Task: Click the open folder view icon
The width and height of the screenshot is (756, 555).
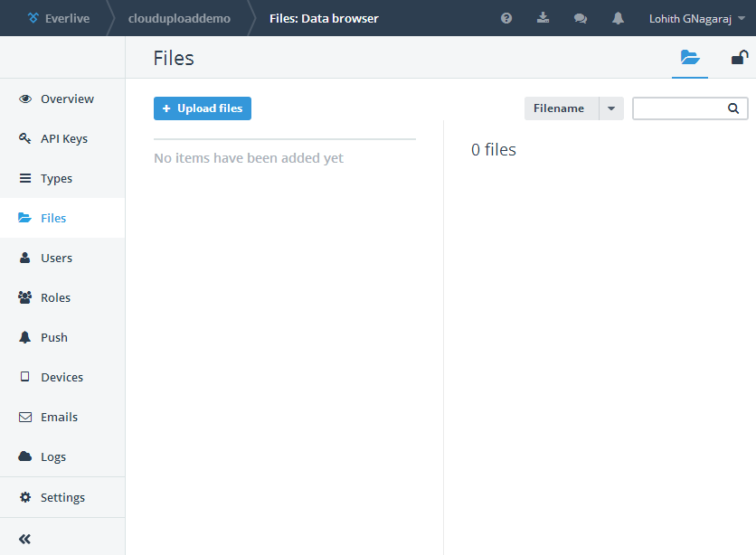Action: (690, 58)
